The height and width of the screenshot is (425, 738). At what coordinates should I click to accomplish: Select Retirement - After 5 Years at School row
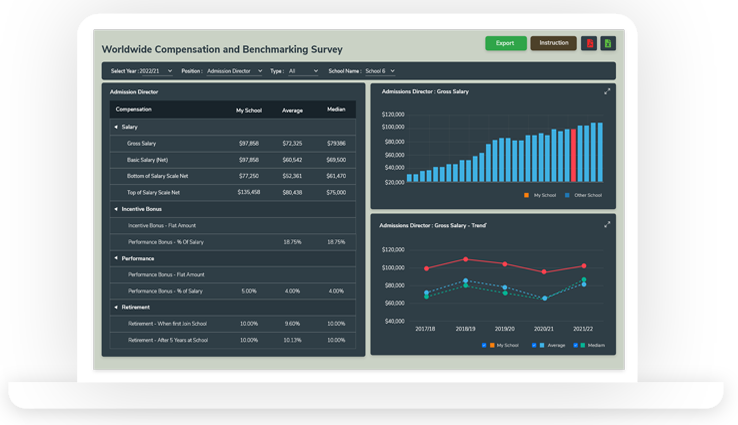point(233,340)
